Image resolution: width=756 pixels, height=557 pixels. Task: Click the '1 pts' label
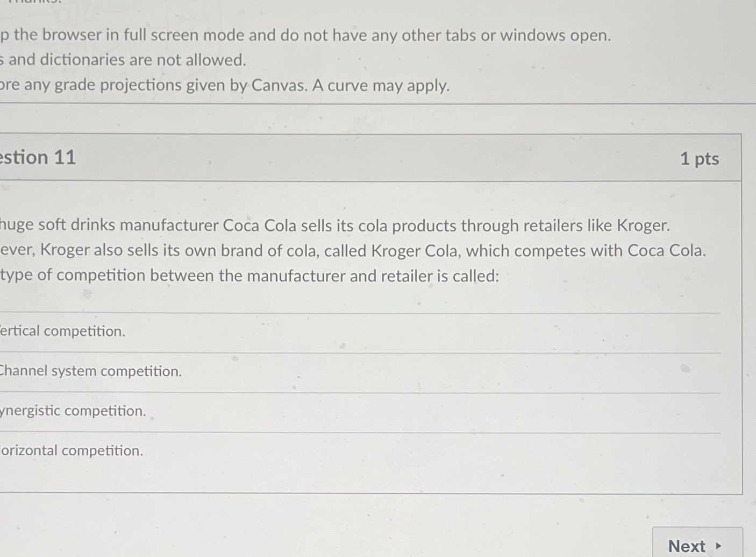pyautogui.click(x=700, y=158)
